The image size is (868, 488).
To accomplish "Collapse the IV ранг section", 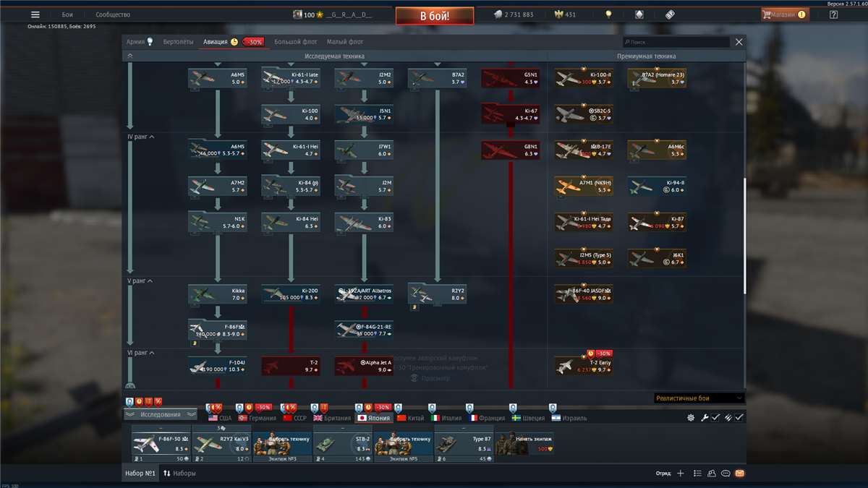I will point(140,137).
